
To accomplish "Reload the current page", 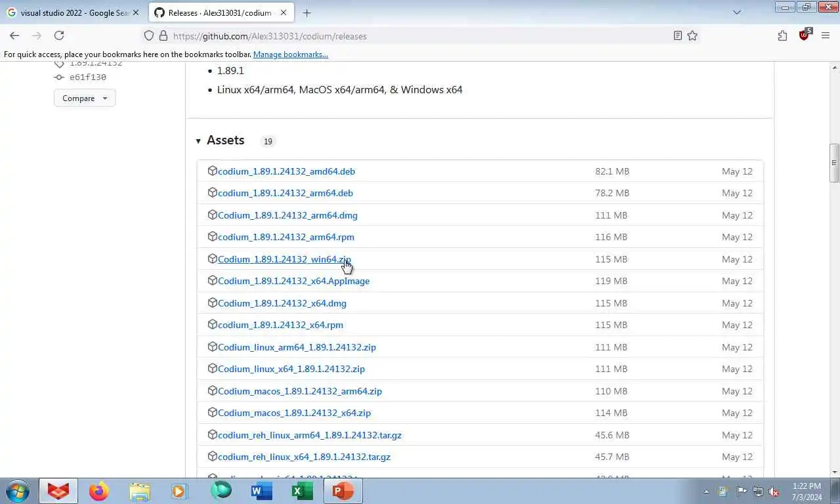I will point(59,36).
